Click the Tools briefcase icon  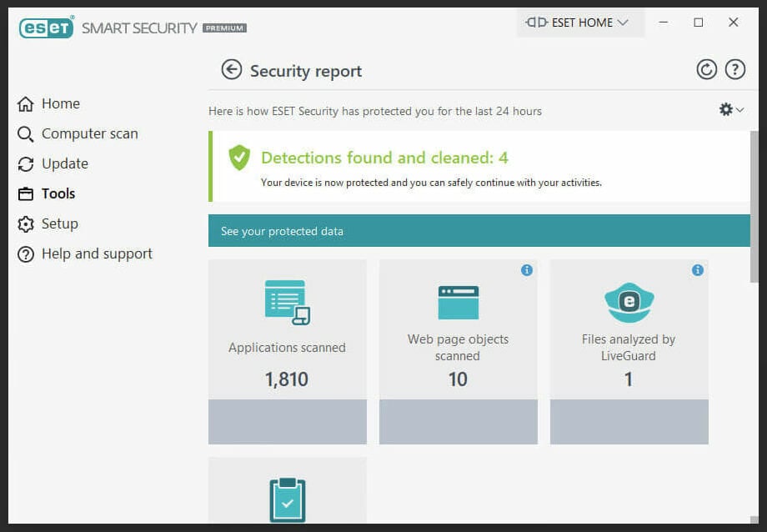(26, 193)
